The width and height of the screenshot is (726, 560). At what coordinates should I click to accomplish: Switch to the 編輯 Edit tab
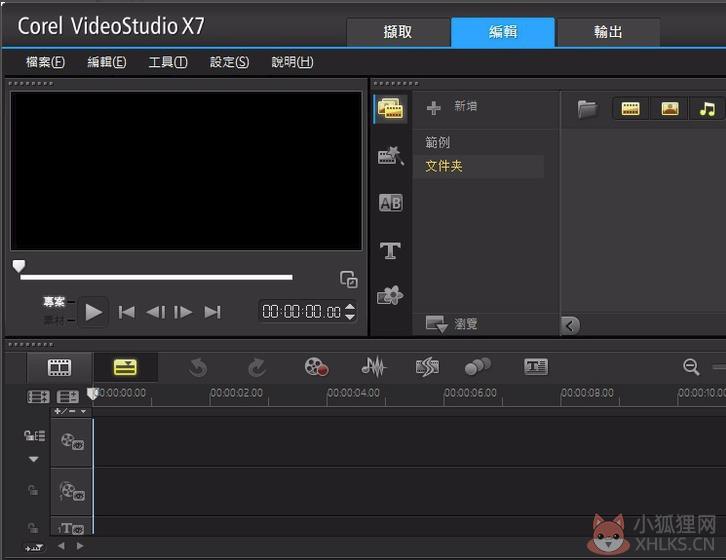click(x=503, y=31)
